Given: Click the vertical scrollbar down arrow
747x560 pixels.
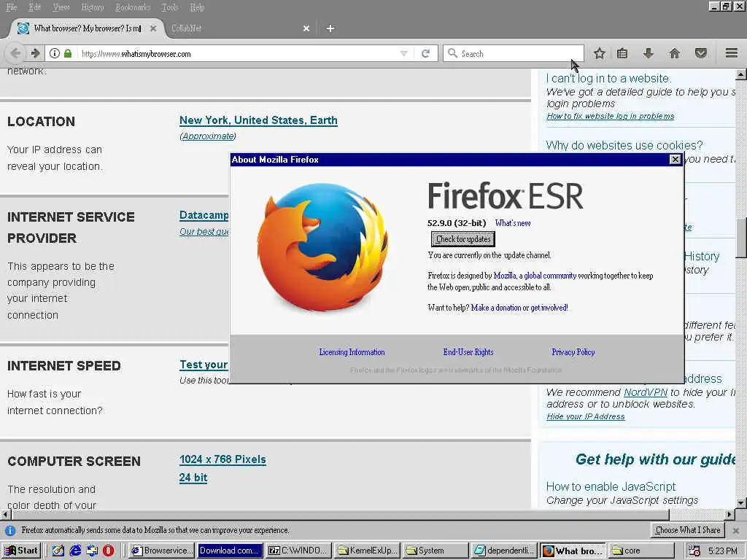Looking at the screenshot, I should tap(741, 503).
